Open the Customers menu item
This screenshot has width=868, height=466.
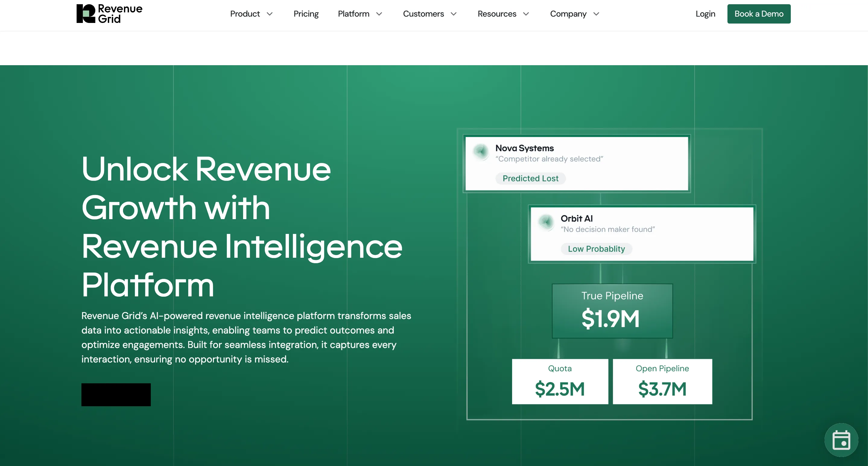[423, 14]
